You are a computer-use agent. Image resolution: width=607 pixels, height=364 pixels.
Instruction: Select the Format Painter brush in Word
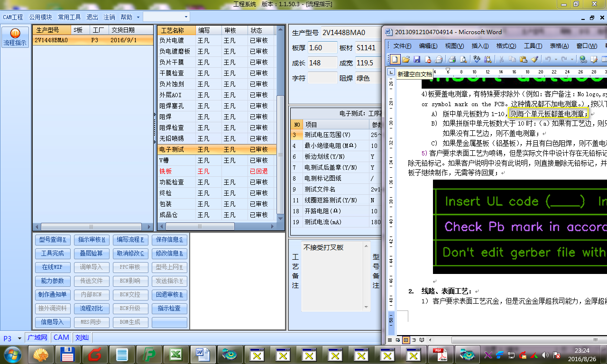pos(534,59)
